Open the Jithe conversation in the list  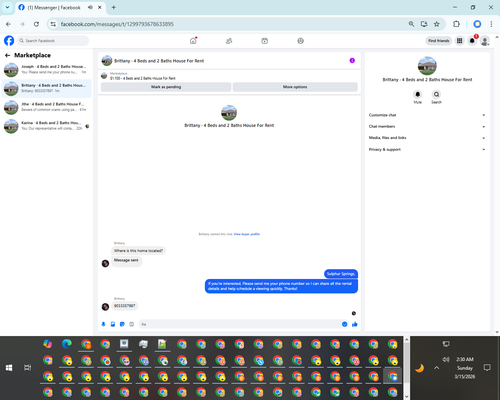(x=46, y=107)
